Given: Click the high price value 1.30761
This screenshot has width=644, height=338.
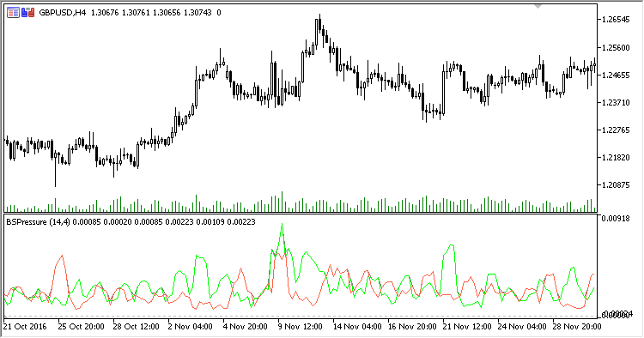Looking at the screenshot, I should click(136, 13).
